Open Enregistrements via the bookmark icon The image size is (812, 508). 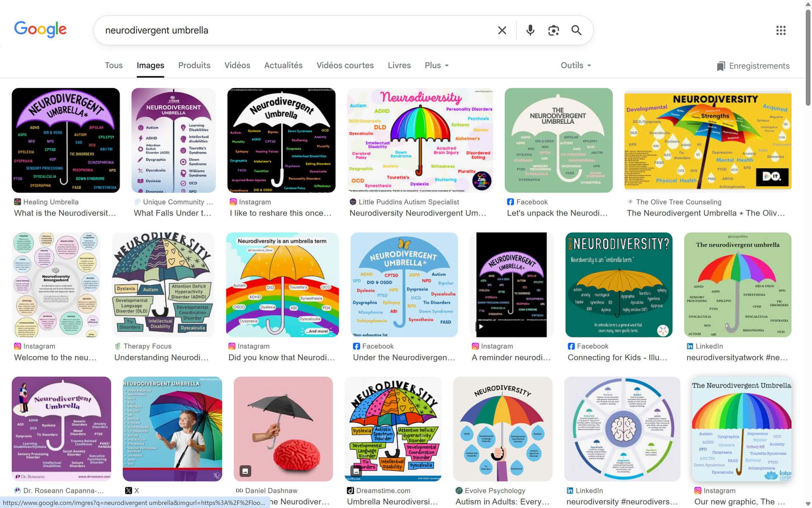[x=752, y=66]
